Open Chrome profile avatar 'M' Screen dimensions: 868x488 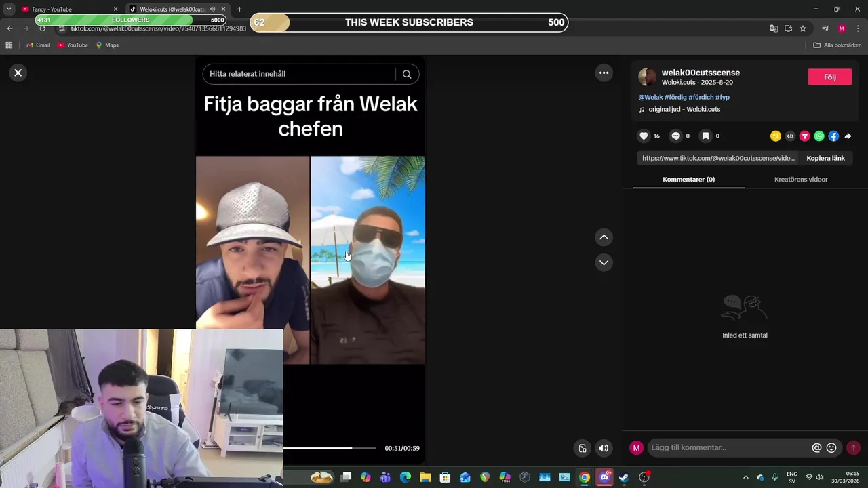point(842,28)
